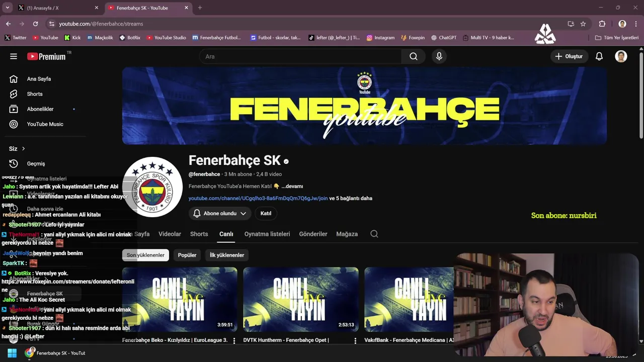
Task: Open the YouTube account avatar menu
Action: click(x=621, y=56)
